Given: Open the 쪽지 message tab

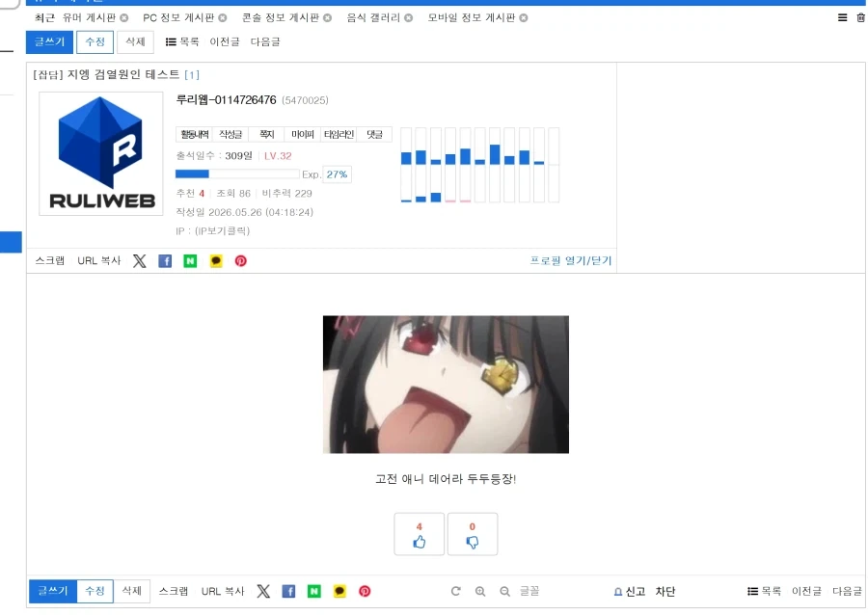Looking at the screenshot, I should (x=267, y=134).
